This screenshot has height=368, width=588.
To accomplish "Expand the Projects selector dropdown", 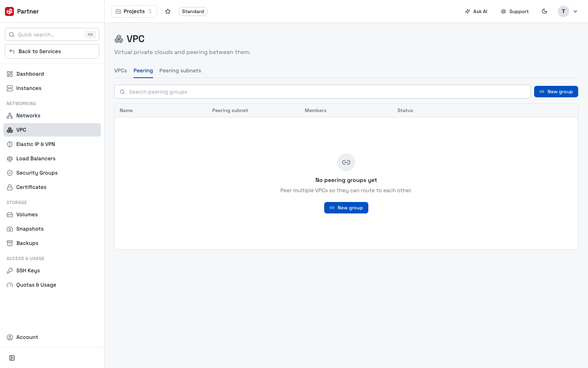I will [x=134, y=11].
